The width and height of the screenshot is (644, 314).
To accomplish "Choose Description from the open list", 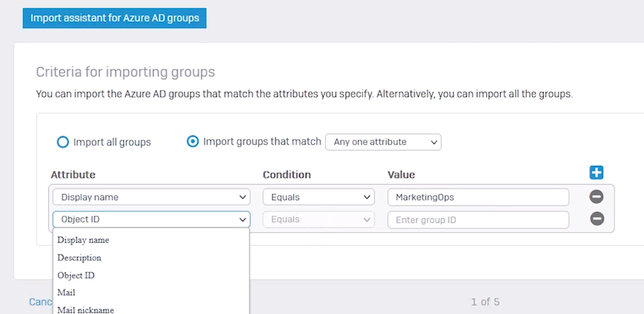I will click(79, 258).
